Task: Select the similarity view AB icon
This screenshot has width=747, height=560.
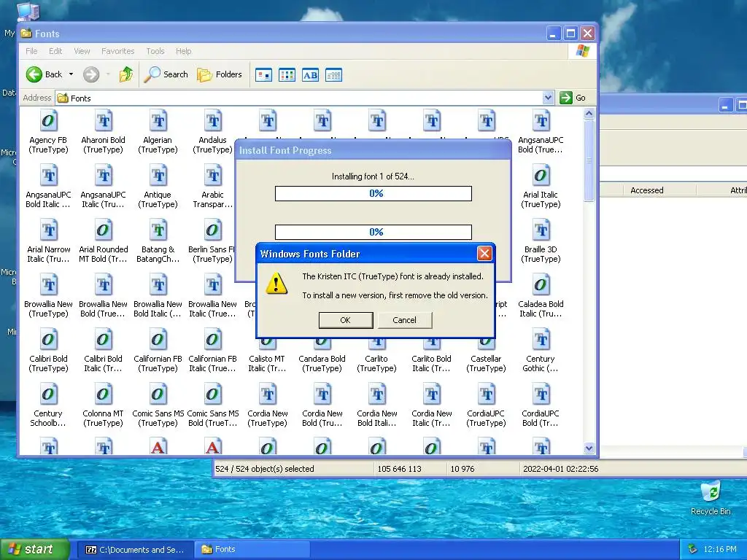Action: (x=310, y=75)
